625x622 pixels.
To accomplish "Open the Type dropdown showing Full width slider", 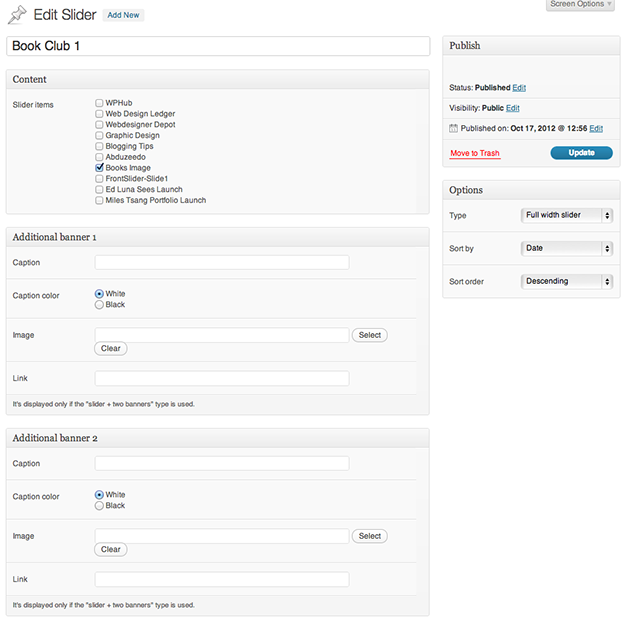I will pyautogui.click(x=566, y=215).
